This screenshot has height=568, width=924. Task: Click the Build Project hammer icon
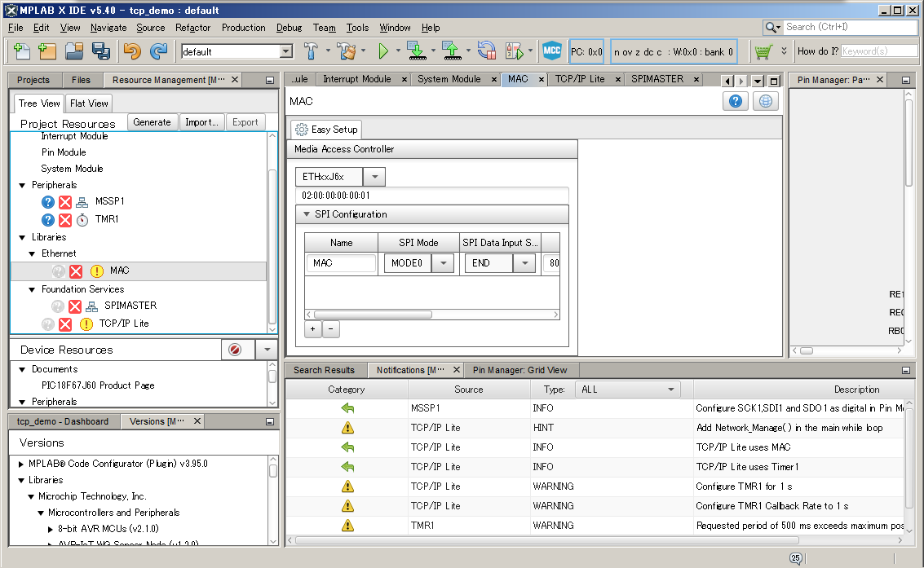click(x=312, y=52)
